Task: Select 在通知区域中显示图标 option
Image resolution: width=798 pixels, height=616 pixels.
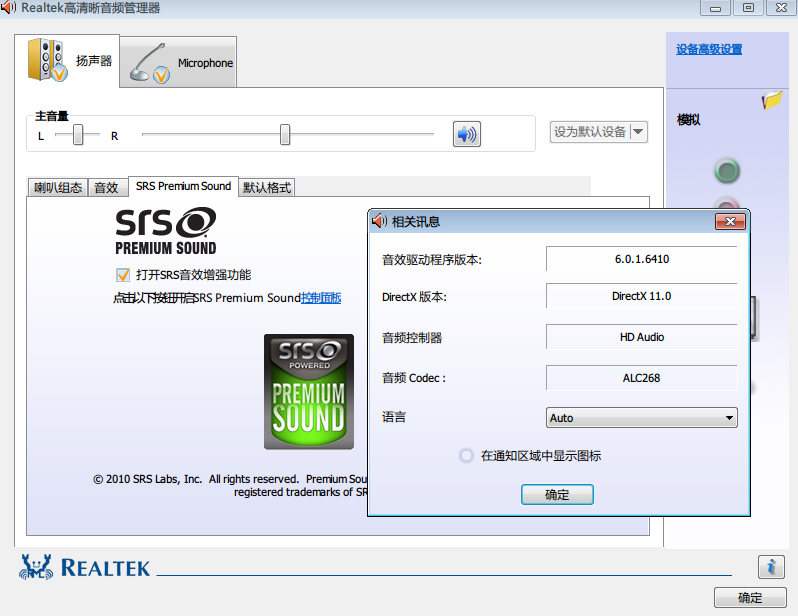Action: 466,456
